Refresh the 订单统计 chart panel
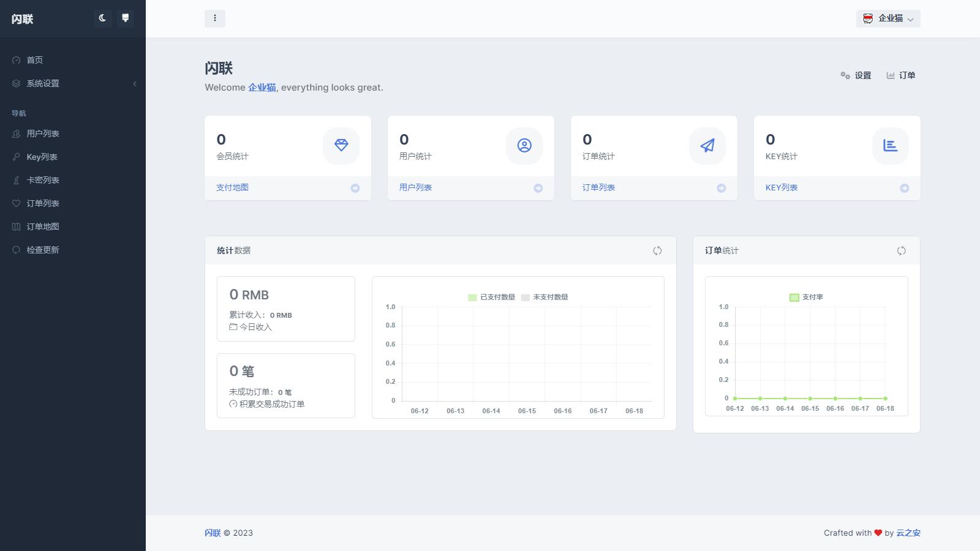The height and width of the screenshot is (551, 980). tap(901, 250)
